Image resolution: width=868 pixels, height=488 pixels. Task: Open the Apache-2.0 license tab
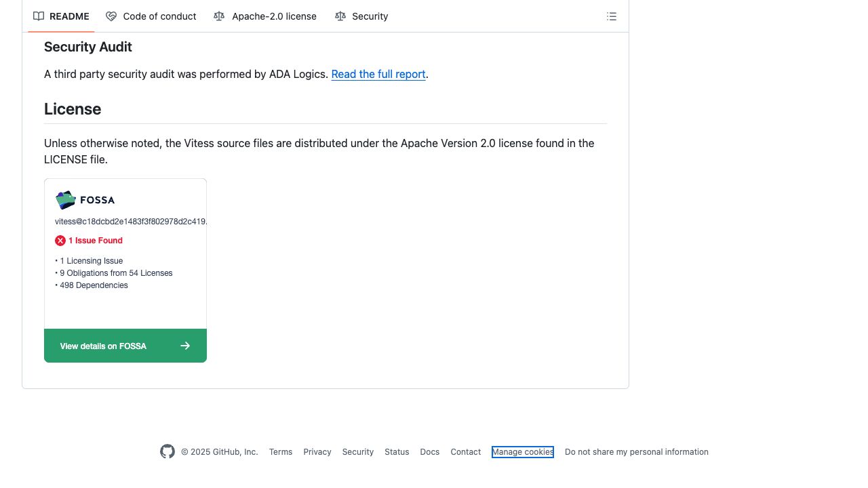click(x=274, y=16)
